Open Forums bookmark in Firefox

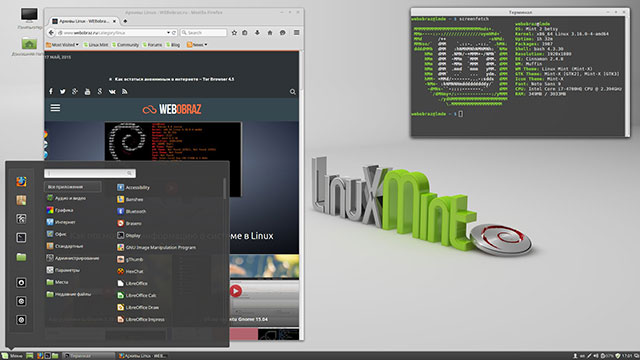[x=152, y=44]
